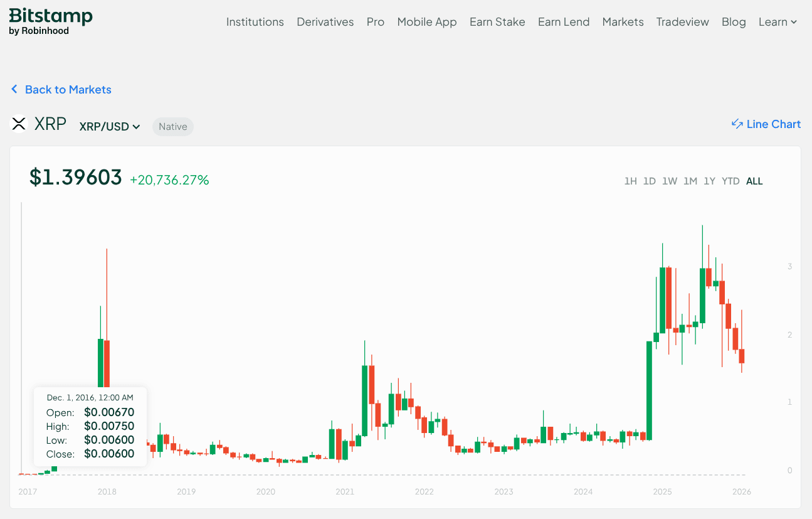Image resolution: width=812 pixels, height=519 pixels.
Task: Click the 2021 x-axis label
Action: (x=345, y=491)
